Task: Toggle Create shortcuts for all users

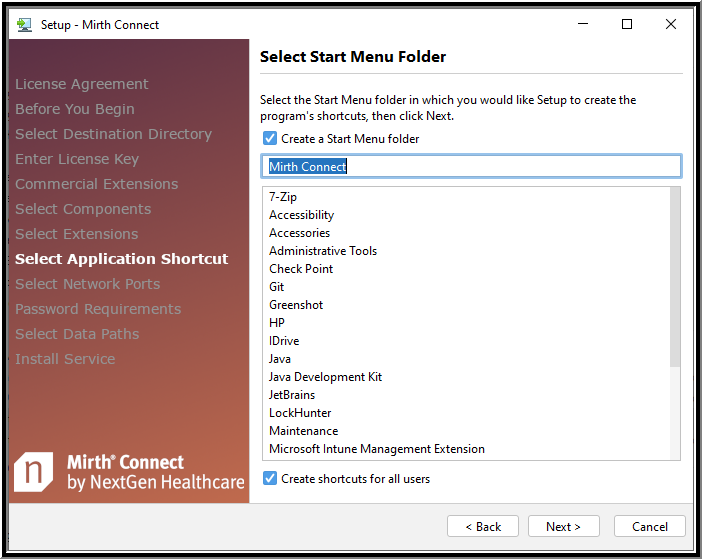Action: pyautogui.click(x=270, y=478)
